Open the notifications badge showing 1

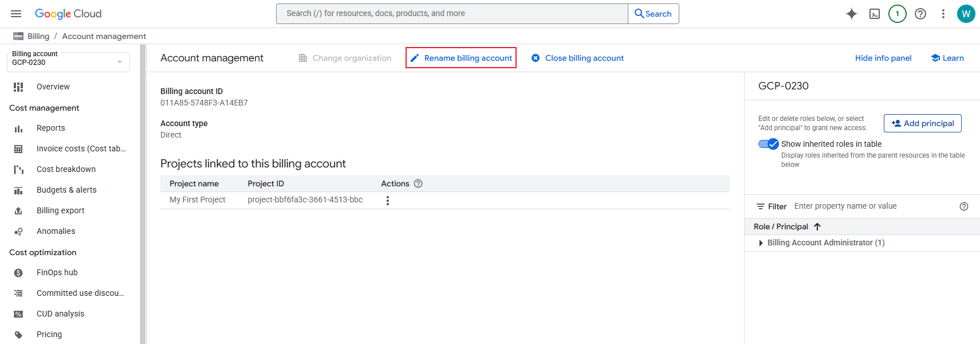point(897,14)
